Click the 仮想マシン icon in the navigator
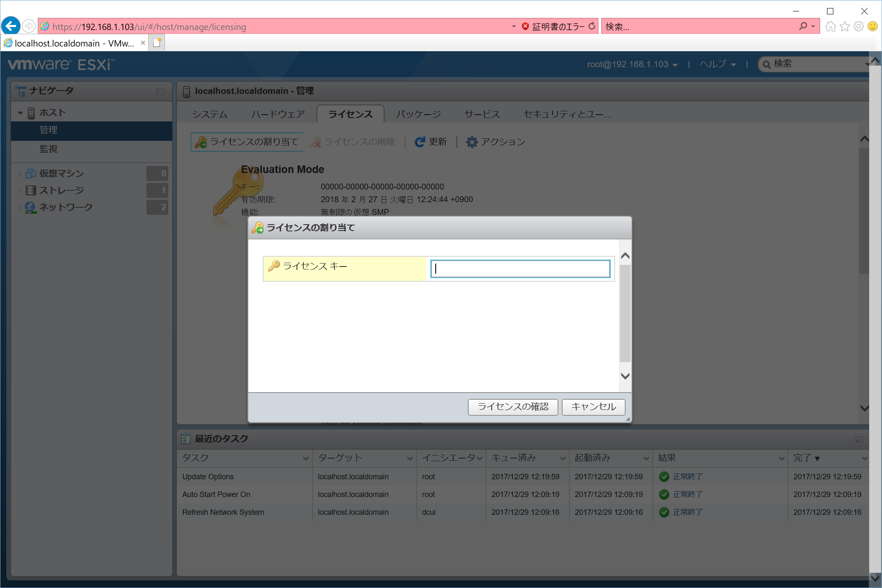Image resolution: width=882 pixels, height=588 pixels. click(x=30, y=173)
